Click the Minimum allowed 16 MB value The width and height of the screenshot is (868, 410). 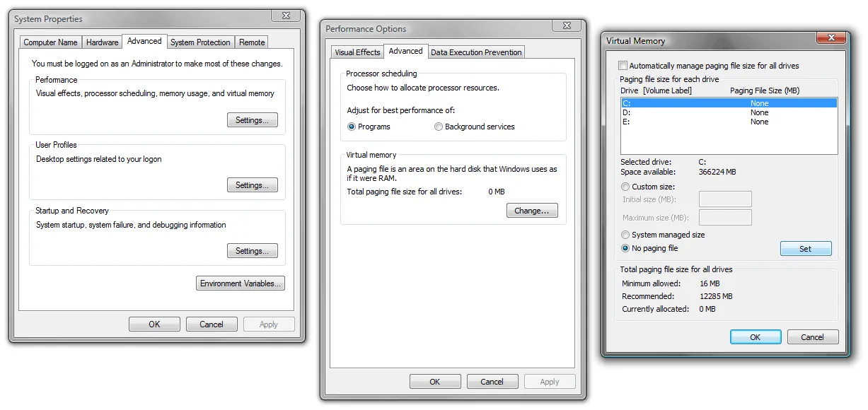(709, 283)
